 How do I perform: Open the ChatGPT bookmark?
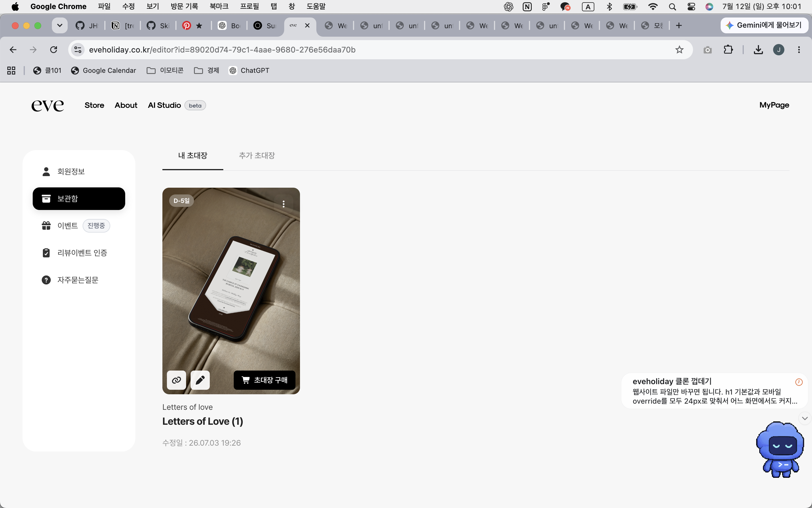pos(249,71)
